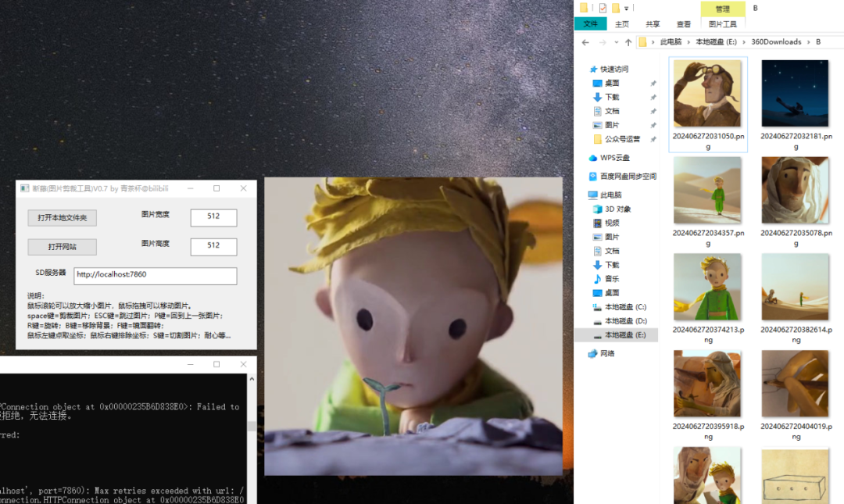Expand the chevron after 此电脑 in breadcrumb
The width and height of the screenshot is (844, 504).
pyautogui.click(x=688, y=42)
